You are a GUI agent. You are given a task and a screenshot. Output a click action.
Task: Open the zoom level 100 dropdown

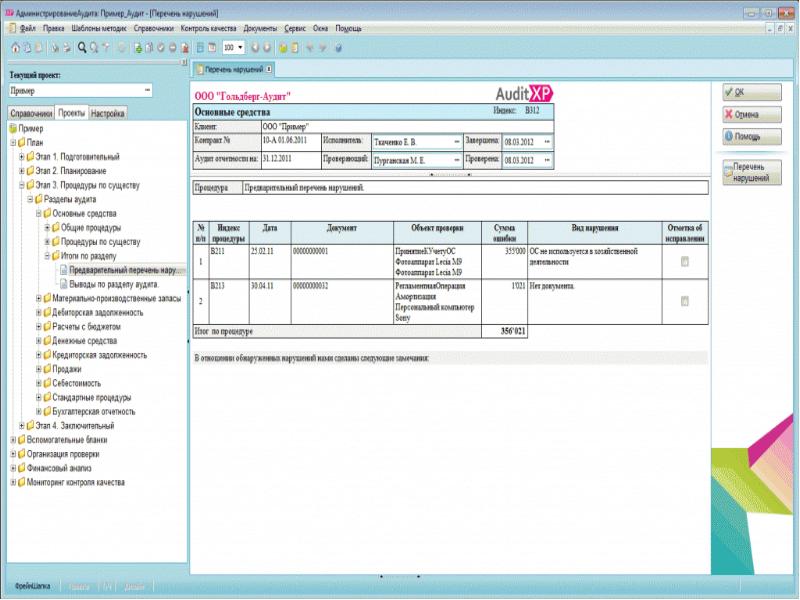[x=240, y=47]
